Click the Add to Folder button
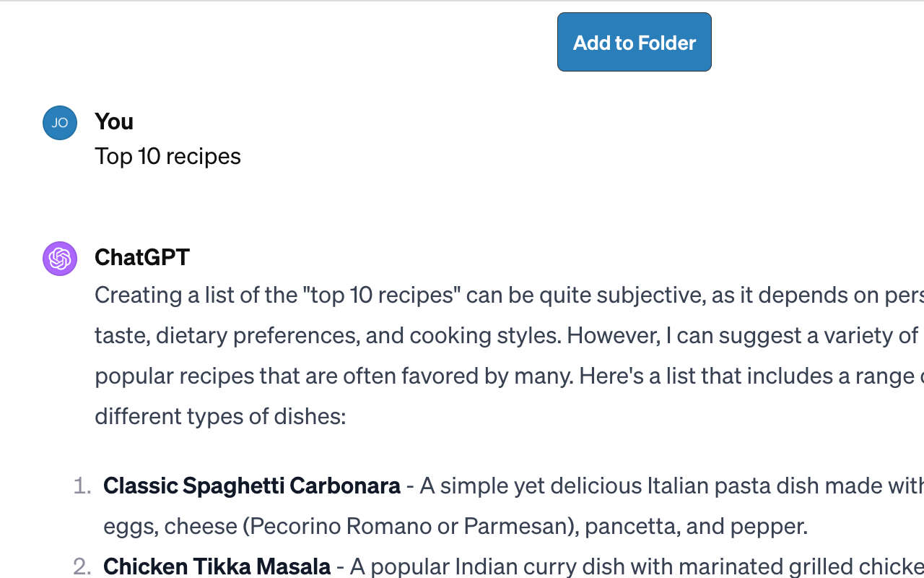 coord(635,42)
